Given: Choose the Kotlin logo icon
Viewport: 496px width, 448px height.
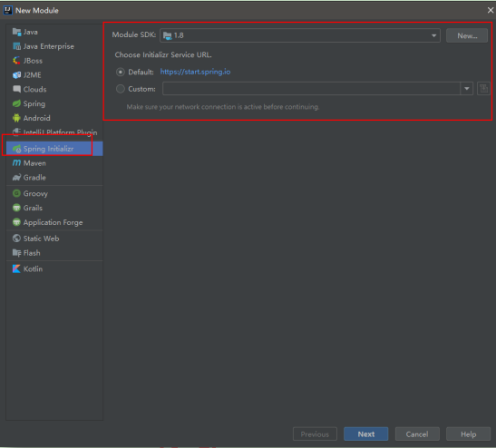Looking at the screenshot, I should pyautogui.click(x=16, y=269).
